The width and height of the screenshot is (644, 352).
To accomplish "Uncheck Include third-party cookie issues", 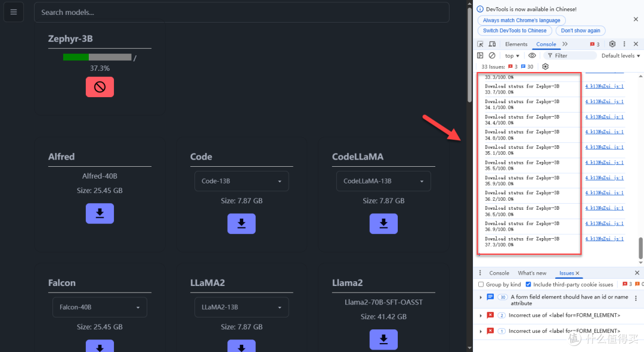I will click(528, 284).
